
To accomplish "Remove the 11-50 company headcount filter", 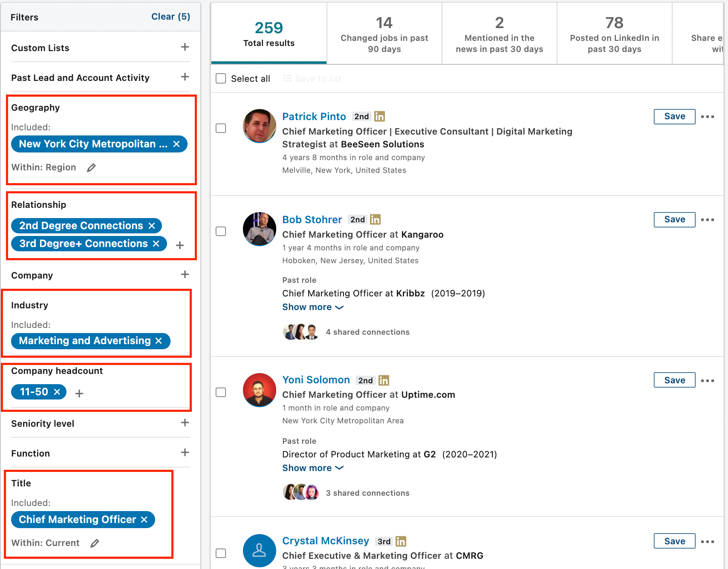I will point(57,392).
